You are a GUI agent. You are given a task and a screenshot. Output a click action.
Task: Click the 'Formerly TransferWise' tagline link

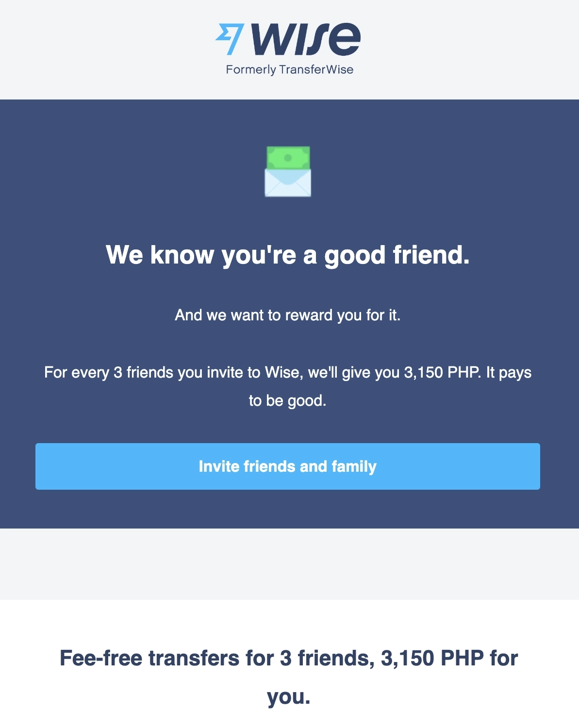[290, 69]
